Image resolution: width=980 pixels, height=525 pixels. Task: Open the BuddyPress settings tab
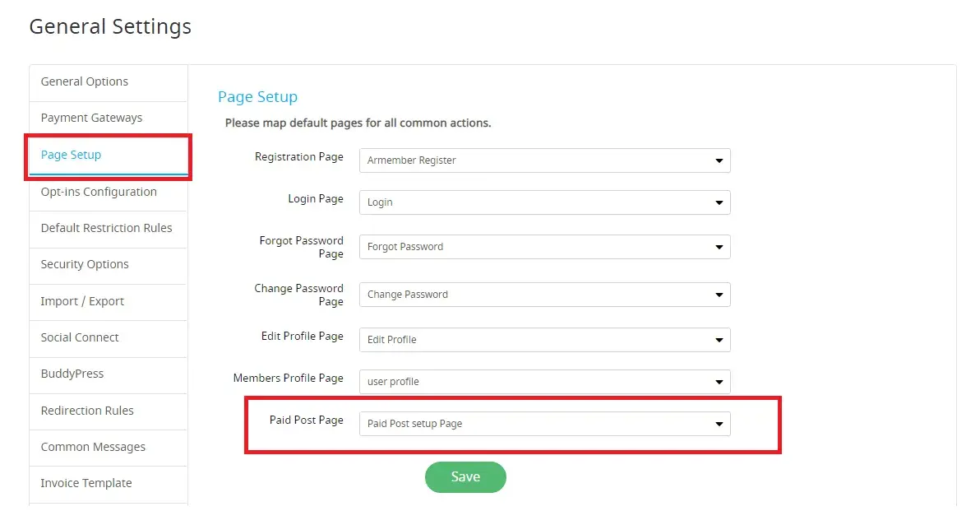[72, 374]
